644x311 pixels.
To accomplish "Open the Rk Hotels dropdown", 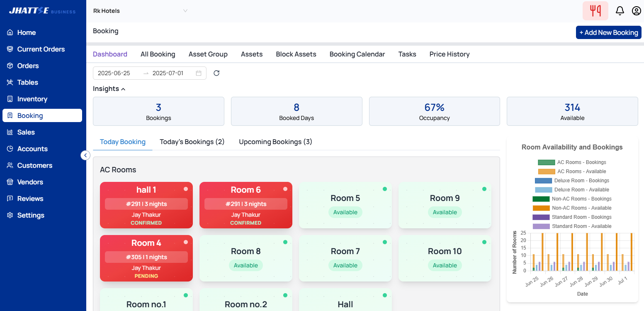I will pos(140,11).
